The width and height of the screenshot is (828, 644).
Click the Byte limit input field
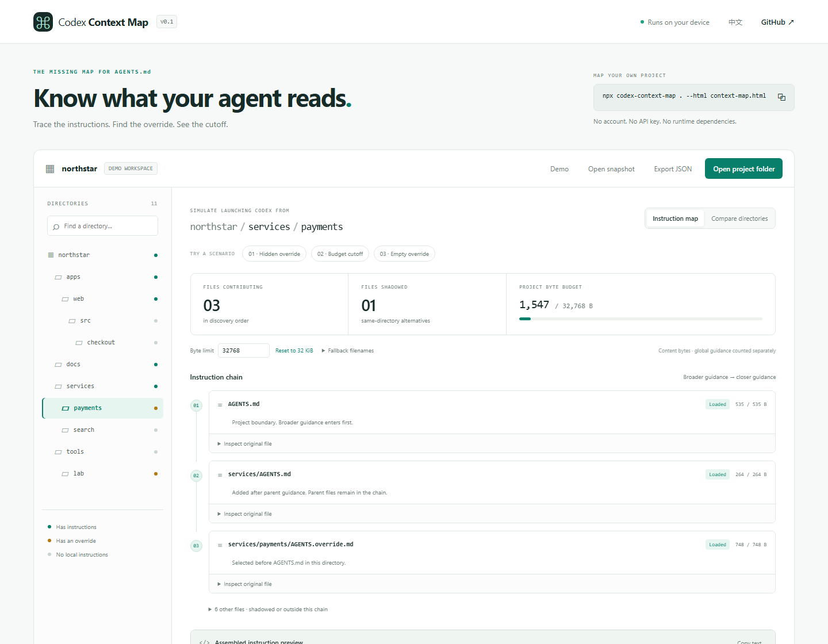pyautogui.click(x=244, y=351)
